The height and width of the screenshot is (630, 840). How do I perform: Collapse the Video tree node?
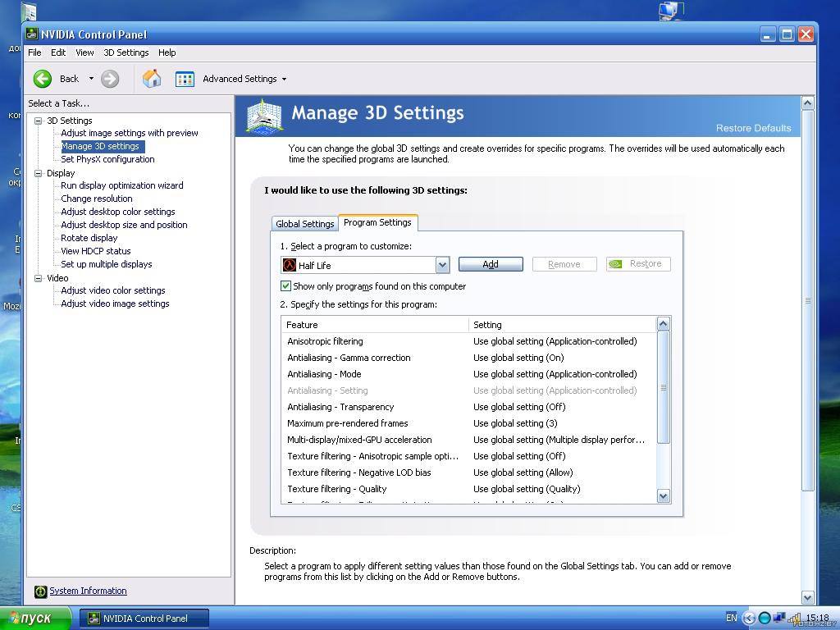38,278
